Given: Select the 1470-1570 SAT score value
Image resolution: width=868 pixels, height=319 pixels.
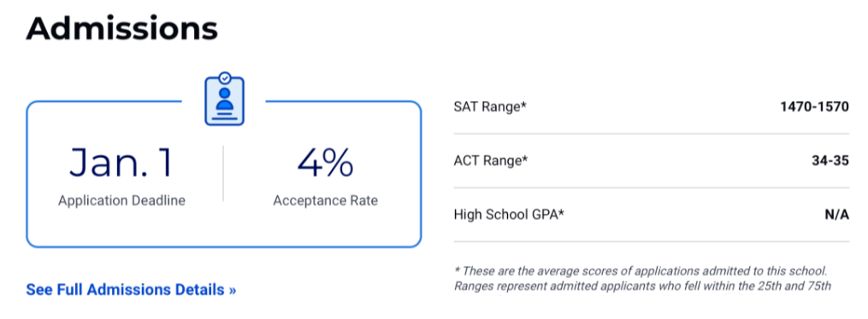Looking at the screenshot, I should (814, 107).
